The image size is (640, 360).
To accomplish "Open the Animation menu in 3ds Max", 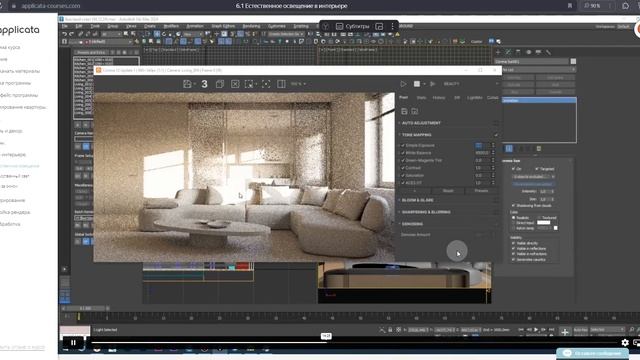I will click(195, 26).
